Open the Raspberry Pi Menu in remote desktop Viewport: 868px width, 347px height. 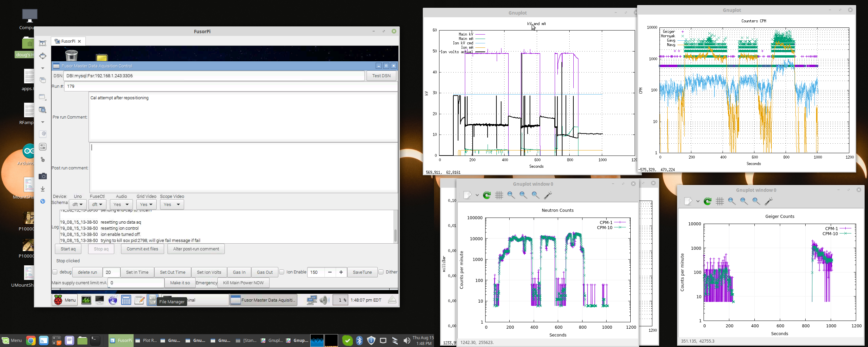tap(65, 300)
